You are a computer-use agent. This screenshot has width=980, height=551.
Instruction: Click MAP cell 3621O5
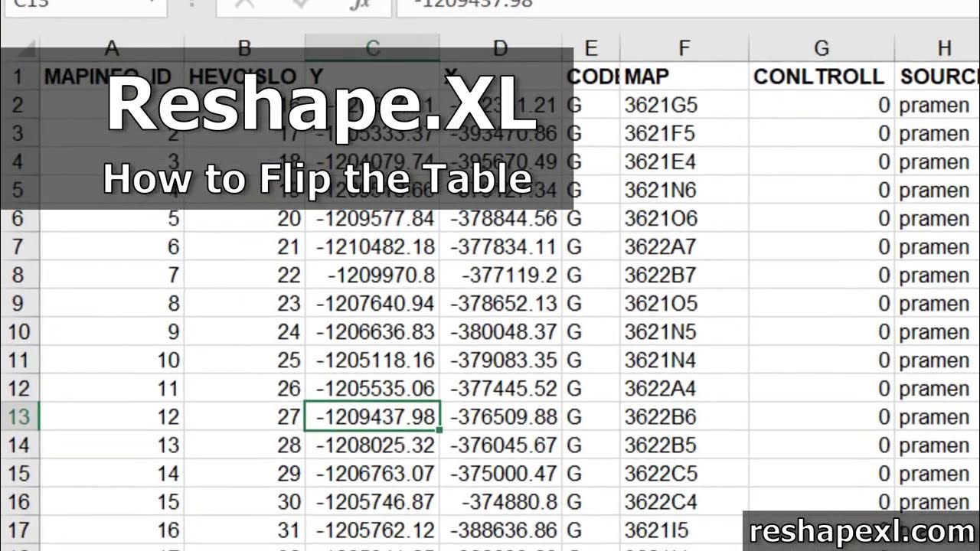(684, 304)
